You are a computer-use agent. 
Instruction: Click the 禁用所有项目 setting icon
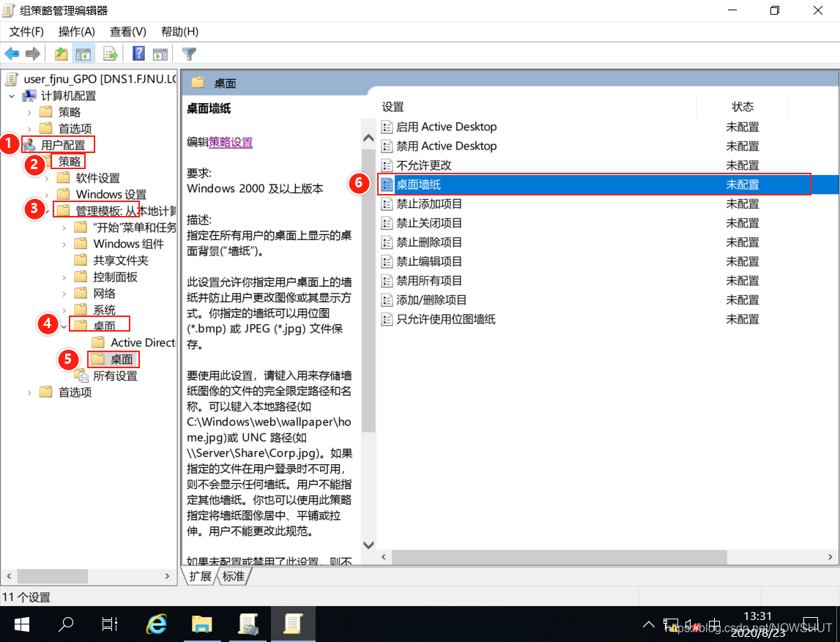[x=387, y=281]
